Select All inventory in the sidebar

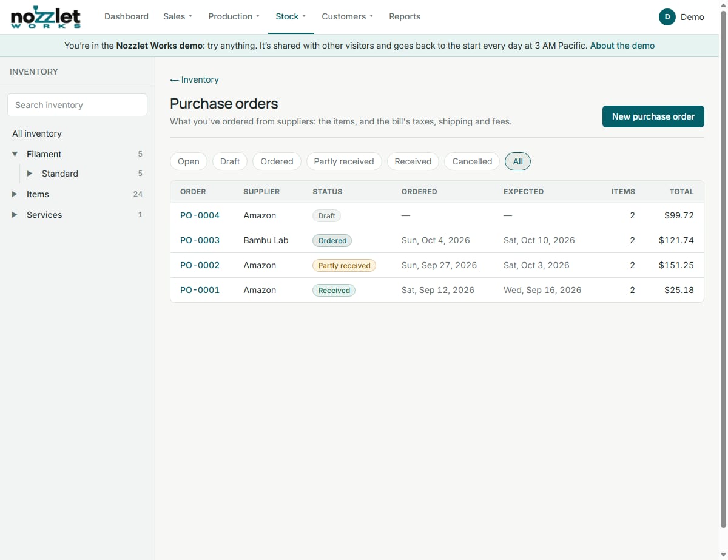37,133
